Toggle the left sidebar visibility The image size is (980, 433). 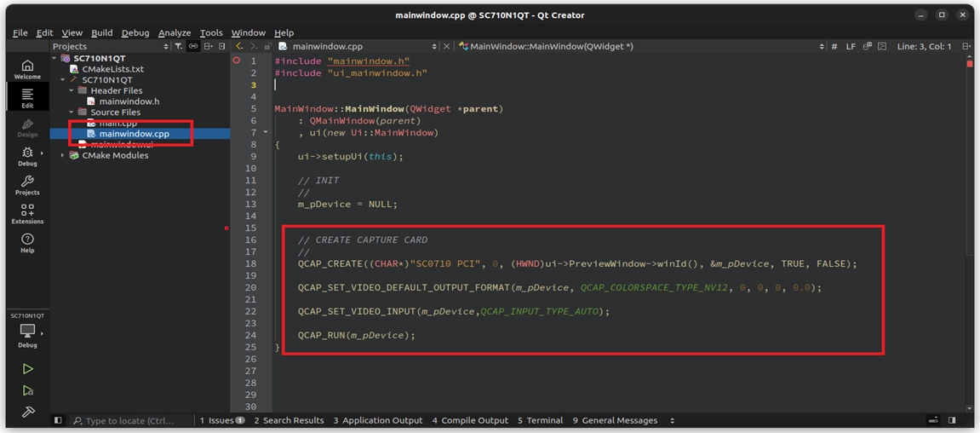click(x=58, y=420)
